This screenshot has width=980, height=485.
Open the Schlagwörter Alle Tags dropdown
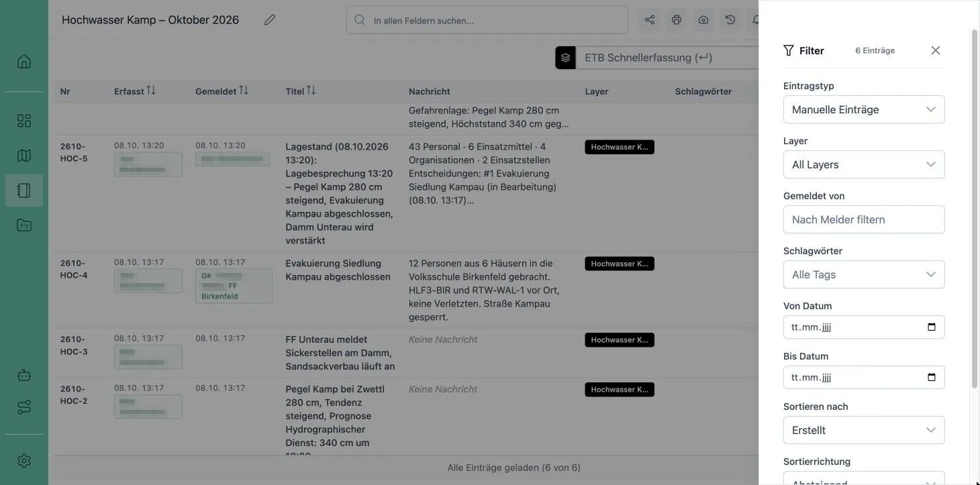[864, 274]
